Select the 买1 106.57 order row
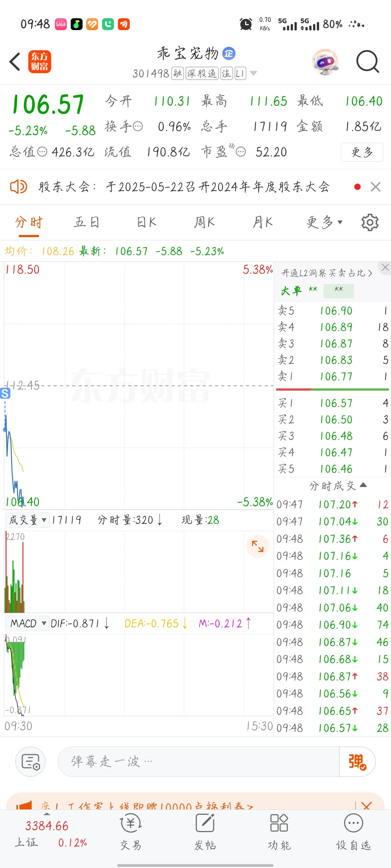Image resolution: width=391 pixels, height=868 pixels. tap(333, 403)
